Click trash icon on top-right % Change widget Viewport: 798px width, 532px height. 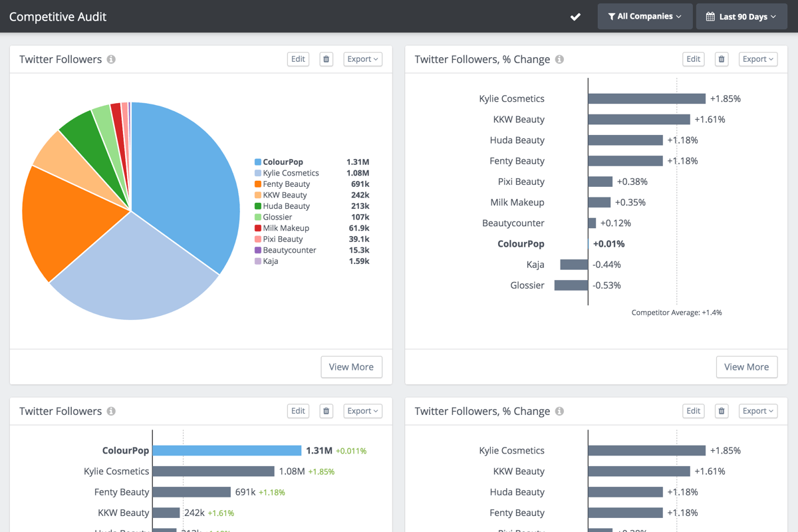pyautogui.click(x=722, y=59)
